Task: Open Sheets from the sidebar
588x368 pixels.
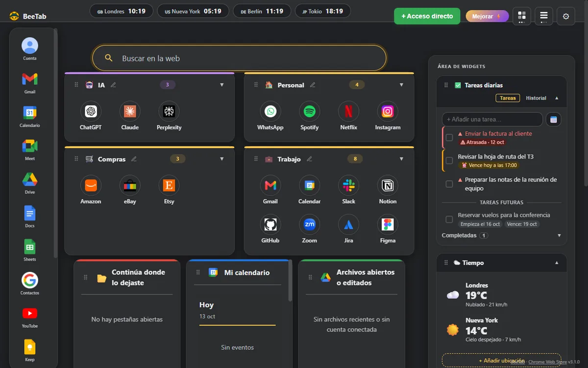Action: click(x=30, y=246)
